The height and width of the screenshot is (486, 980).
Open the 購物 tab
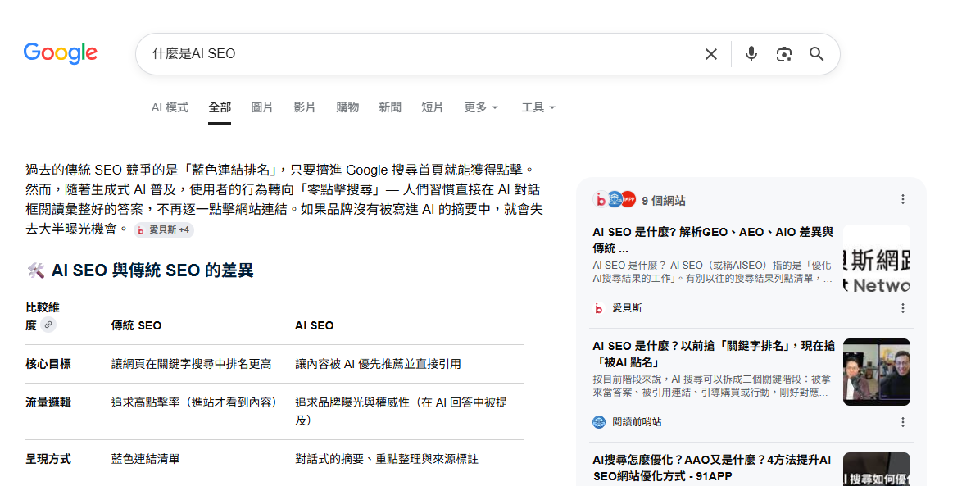[347, 107]
